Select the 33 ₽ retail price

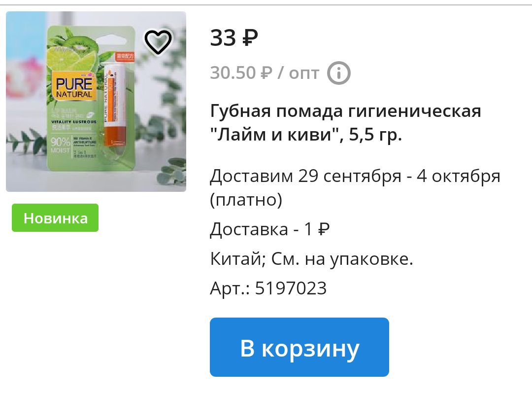234,37
